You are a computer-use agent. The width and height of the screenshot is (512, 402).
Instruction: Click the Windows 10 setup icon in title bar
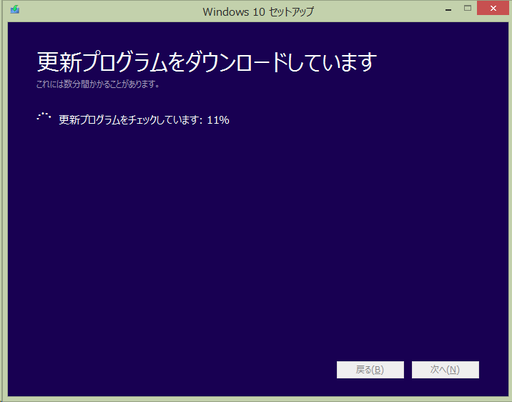point(15,9)
